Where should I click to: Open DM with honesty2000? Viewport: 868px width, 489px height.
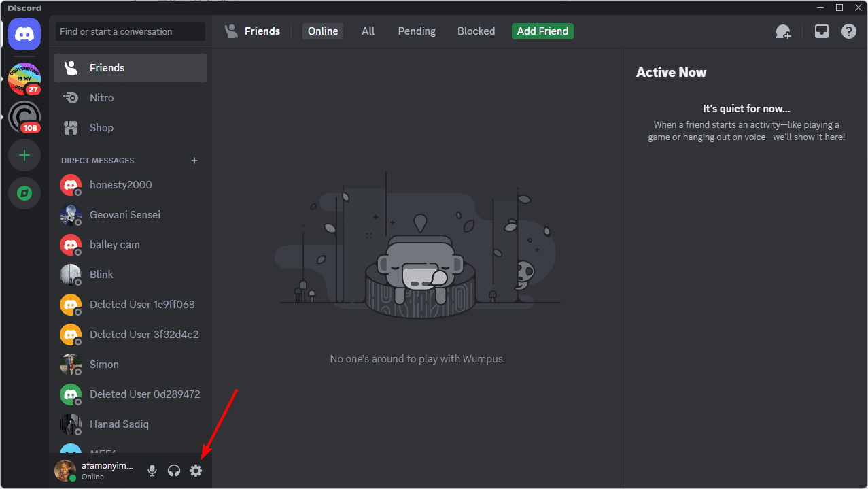point(131,185)
